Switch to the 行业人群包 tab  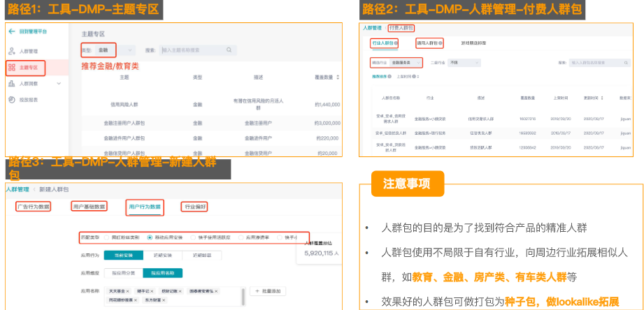coord(385,43)
